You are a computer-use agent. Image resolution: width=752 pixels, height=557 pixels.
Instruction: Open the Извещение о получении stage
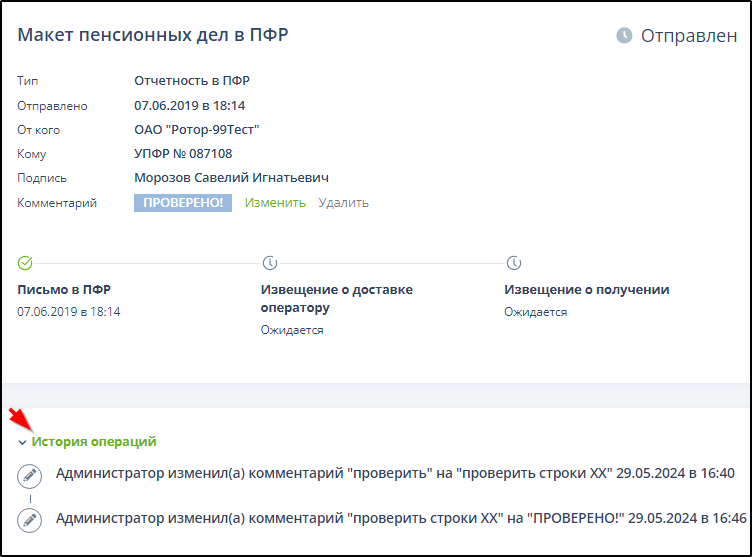(x=586, y=290)
